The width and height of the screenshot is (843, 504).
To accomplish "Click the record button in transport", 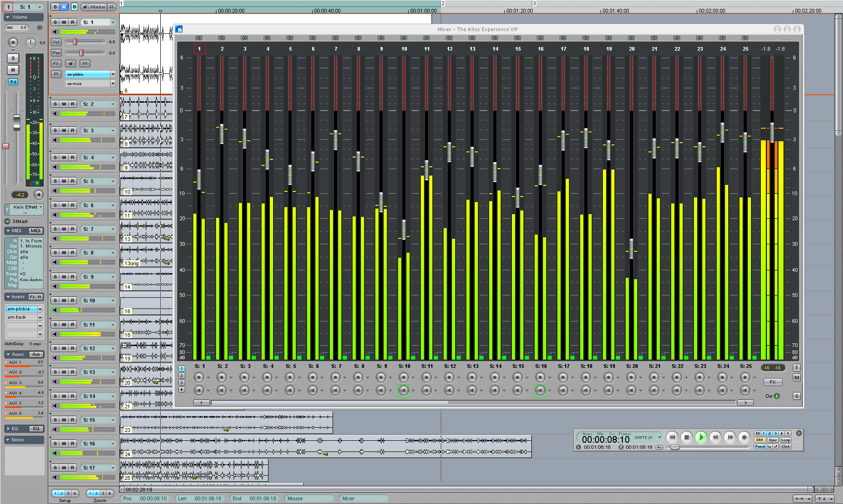I will point(744,437).
